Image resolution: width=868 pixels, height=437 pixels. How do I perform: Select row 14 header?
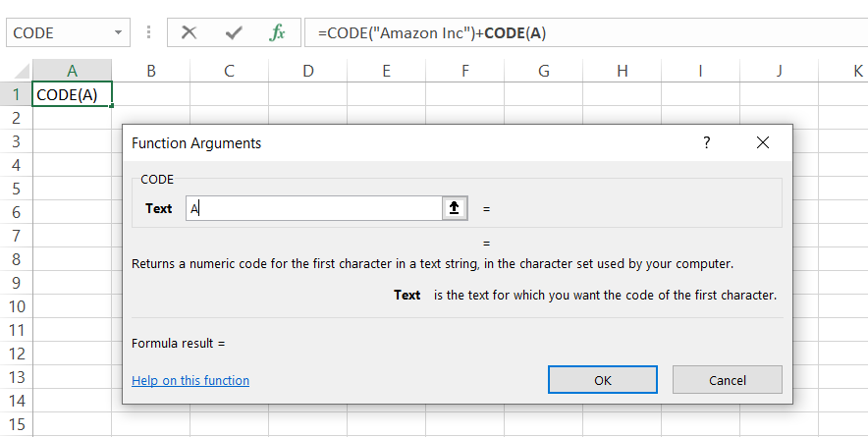tap(15, 401)
